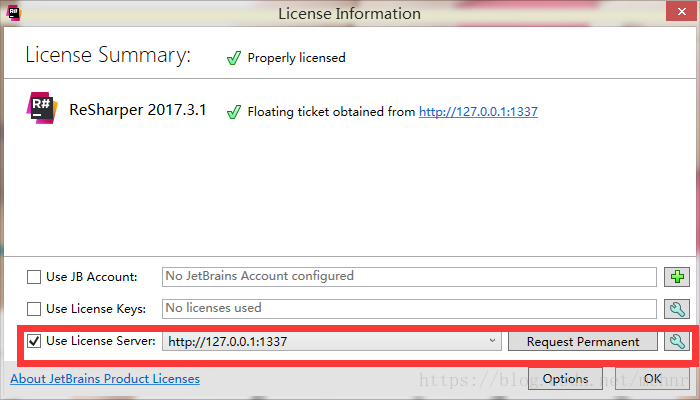The height and width of the screenshot is (400, 700).
Task: Click the No licenses used field
Action: click(409, 309)
